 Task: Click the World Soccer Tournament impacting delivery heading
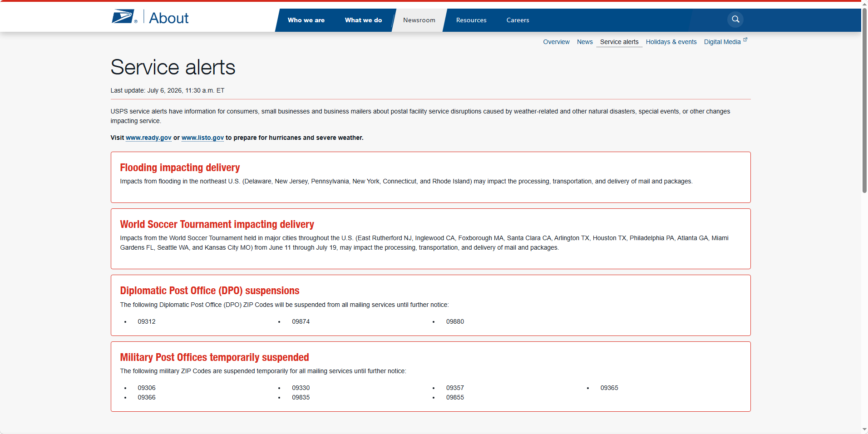217,224
